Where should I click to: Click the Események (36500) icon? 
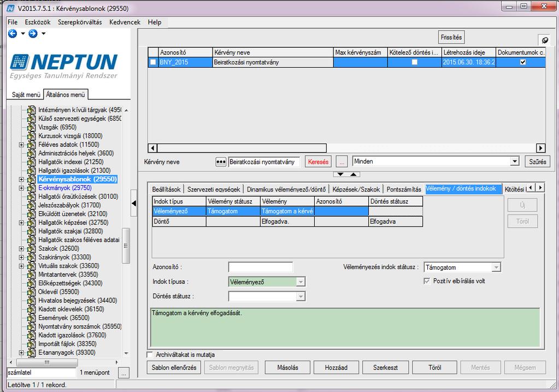point(32,318)
